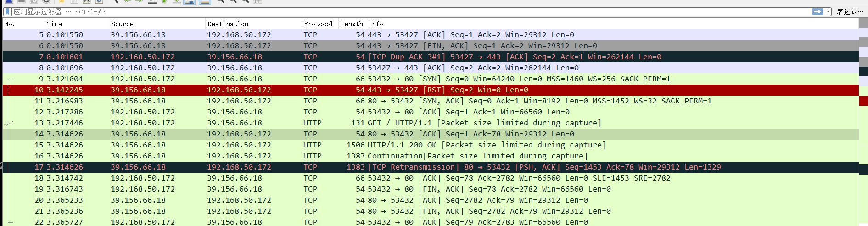Viewport: 868px width, 226px height.
Task: Open the 表达式… expression builder
Action: (849, 11)
